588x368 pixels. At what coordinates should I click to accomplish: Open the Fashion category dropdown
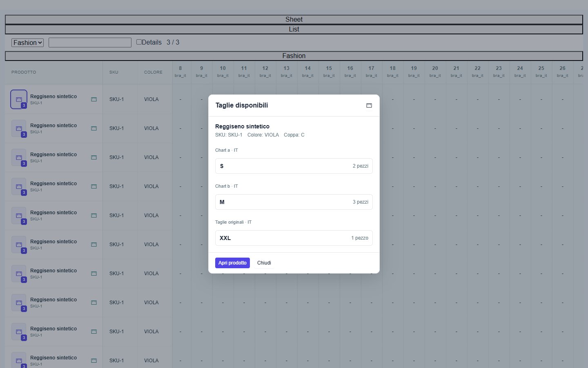(x=28, y=43)
